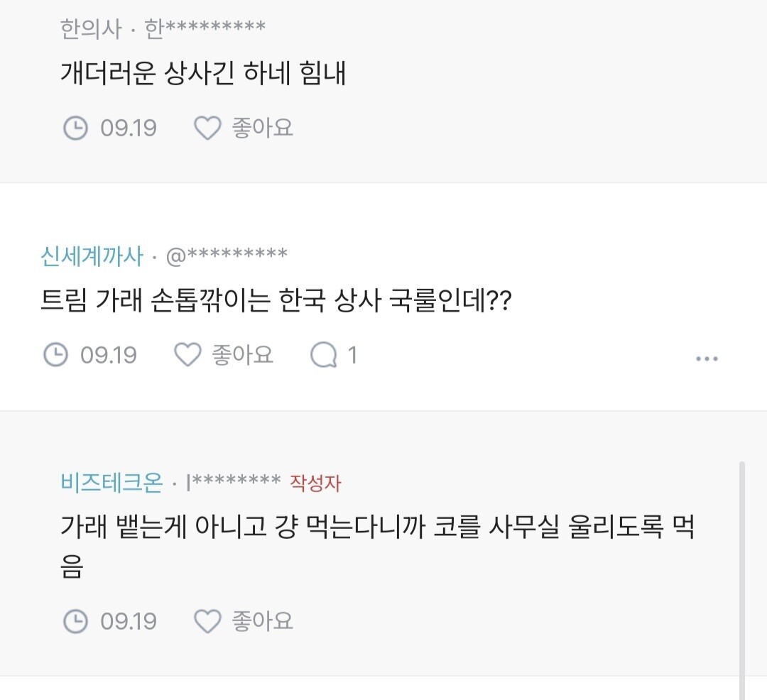Viewport: 767px width, 700px height.
Task: Click clock icon on 비즈테크온 reply
Action: [75, 622]
